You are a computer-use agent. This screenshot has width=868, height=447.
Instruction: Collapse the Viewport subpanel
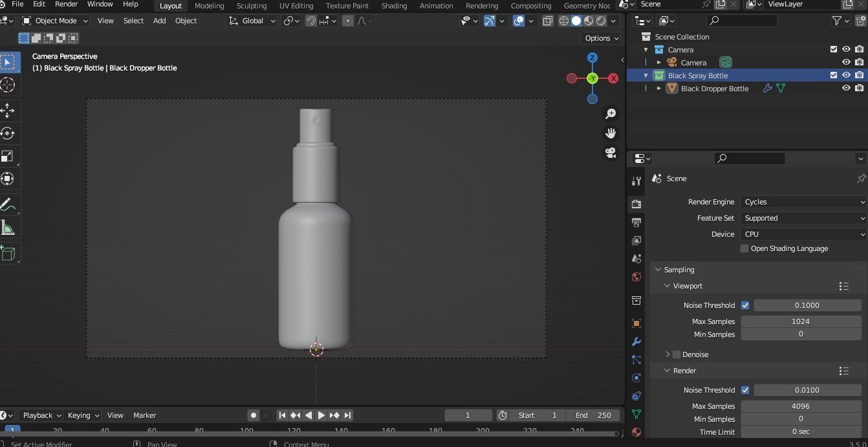pyautogui.click(x=667, y=286)
